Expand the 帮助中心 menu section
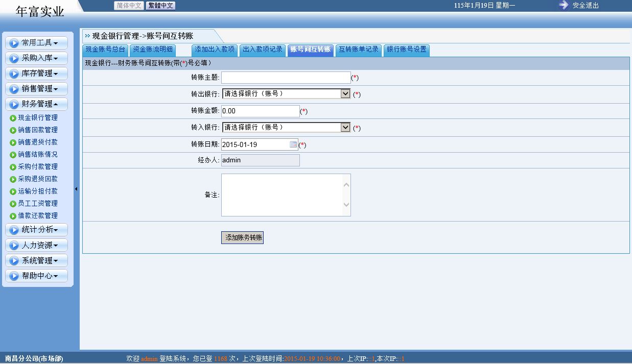632x364 pixels. 36,276
